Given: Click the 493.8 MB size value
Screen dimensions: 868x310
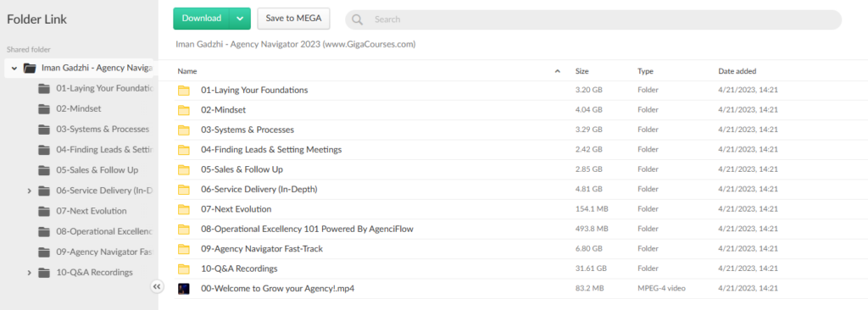Looking at the screenshot, I should click(x=592, y=230).
